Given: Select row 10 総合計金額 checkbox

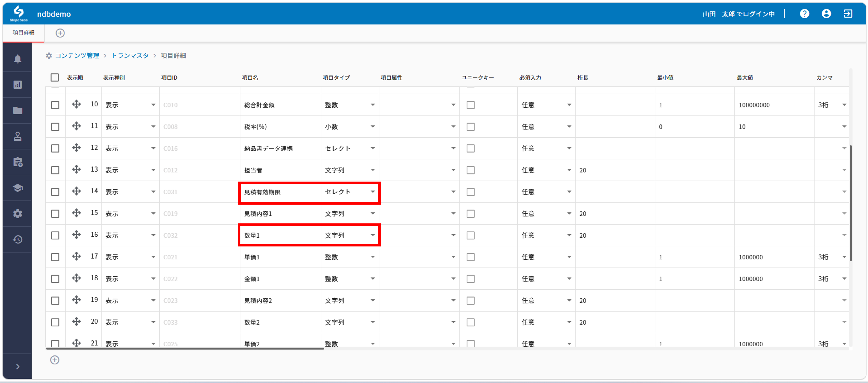Looking at the screenshot, I should [x=55, y=105].
